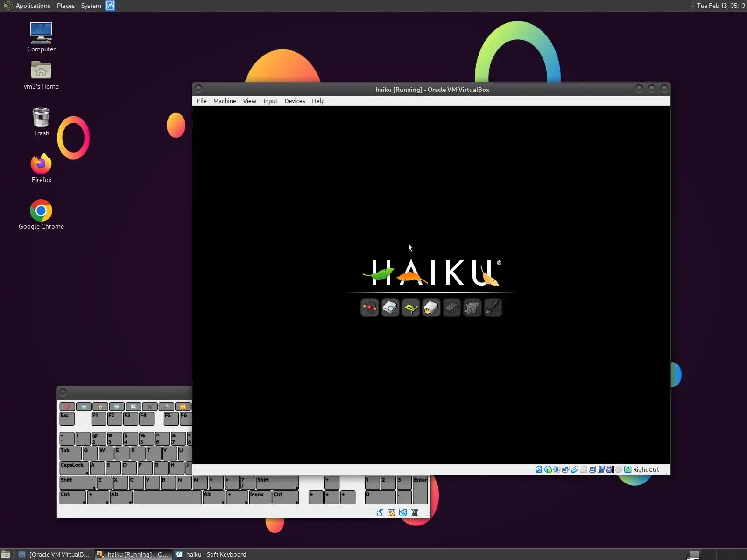Click the Tab key on soft keyboard
The width and height of the screenshot is (747, 560).
tap(70, 453)
